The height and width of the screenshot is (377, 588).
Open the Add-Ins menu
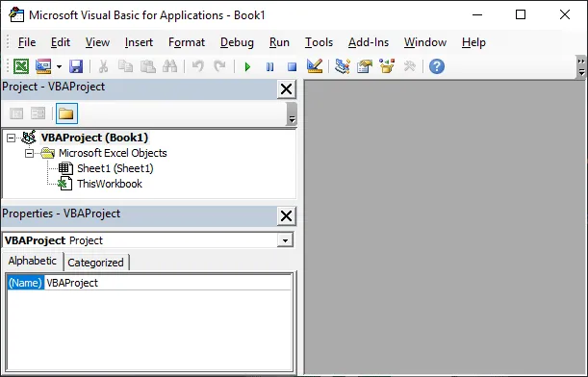pyautogui.click(x=369, y=42)
